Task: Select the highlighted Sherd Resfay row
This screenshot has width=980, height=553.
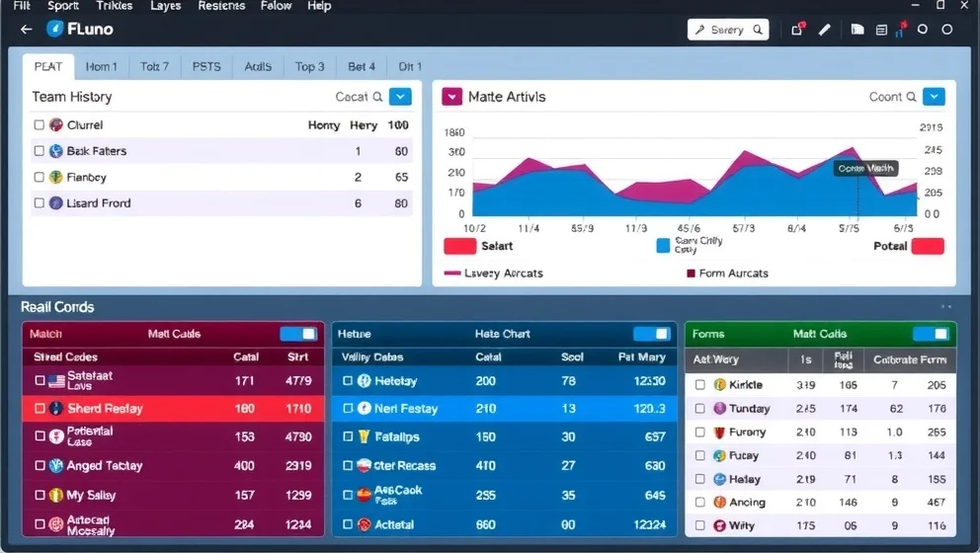Action: (x=173, y=409)
